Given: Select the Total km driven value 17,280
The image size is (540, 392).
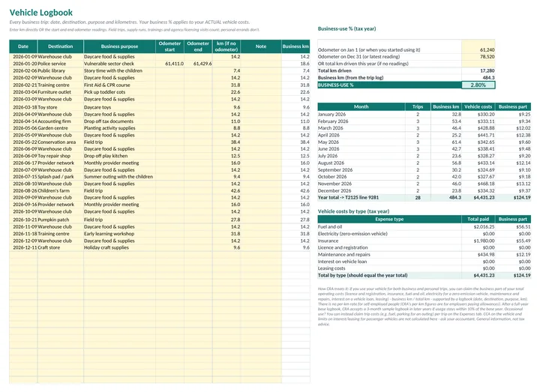Looking at the screenshot, I should pos(478,70).
